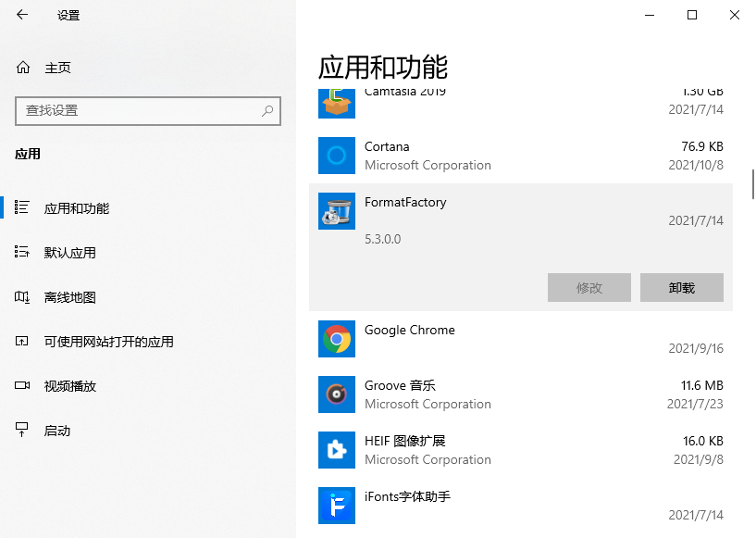Open 可使用网站打开的应用 page
The image size is (756, 538).
[108, 342]
